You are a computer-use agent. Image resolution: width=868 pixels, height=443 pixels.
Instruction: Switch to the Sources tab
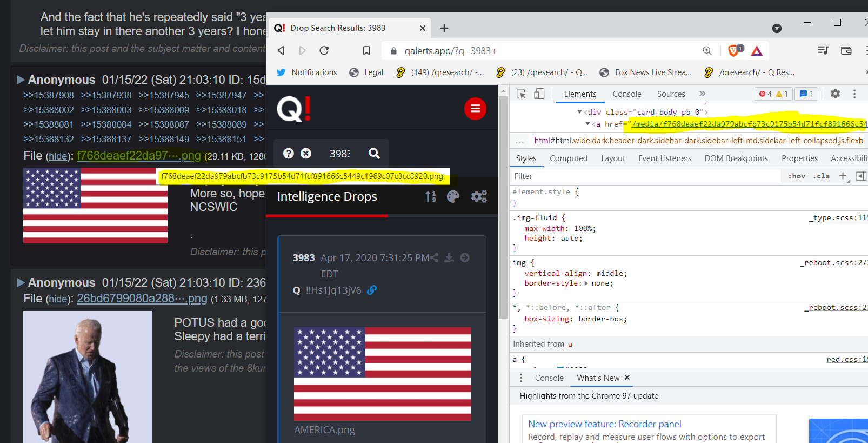pos(671,94)
